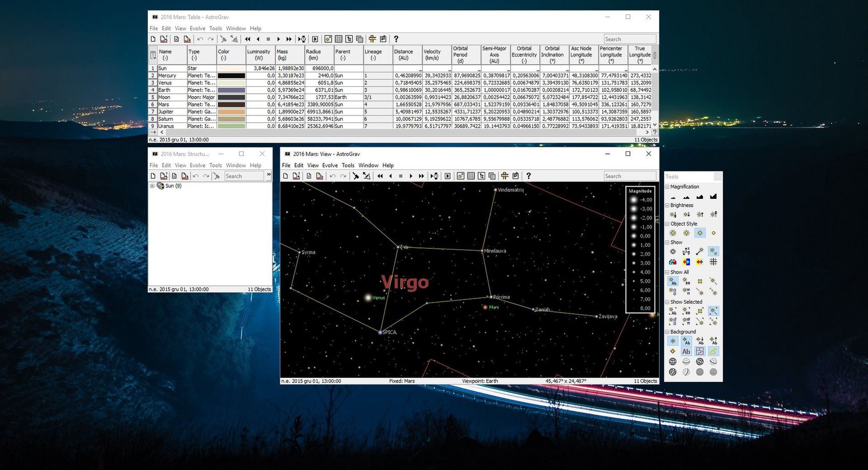Open Window menu in Table window

point(236,28)
